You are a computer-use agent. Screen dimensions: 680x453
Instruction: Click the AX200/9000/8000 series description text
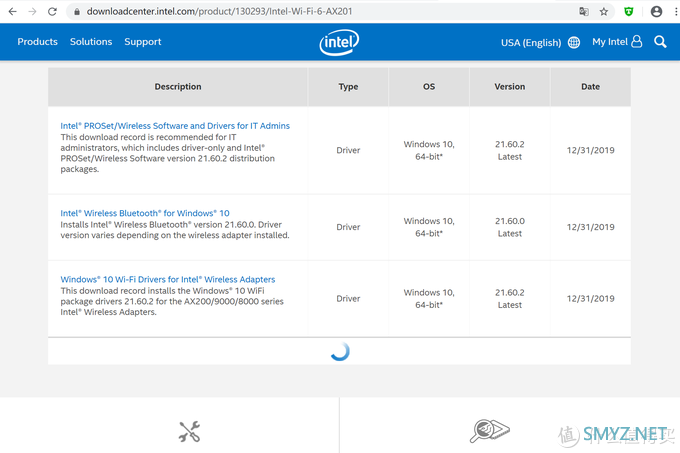point(172,301)
